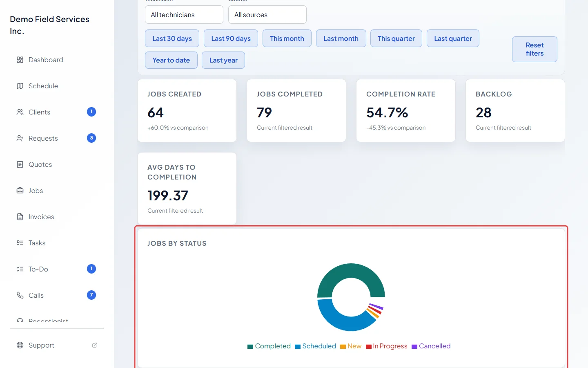Click the Calls count badge showing 7
This screenshot has width=588, height=368.
(x=91, y=295)
